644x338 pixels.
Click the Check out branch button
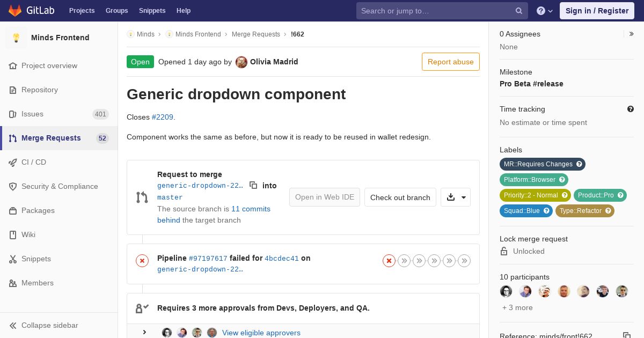(x=400, y=197)
